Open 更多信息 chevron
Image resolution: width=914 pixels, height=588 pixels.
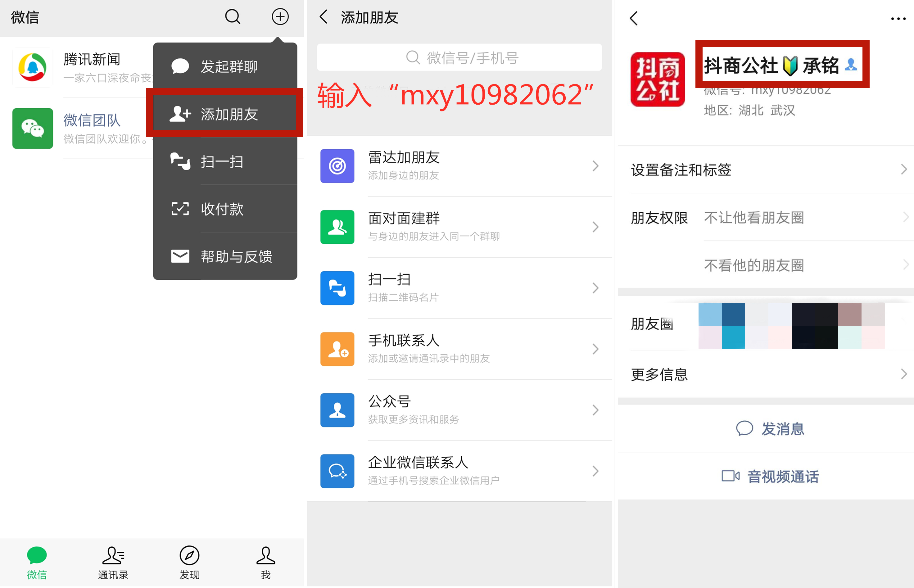[x=903, y=374]
